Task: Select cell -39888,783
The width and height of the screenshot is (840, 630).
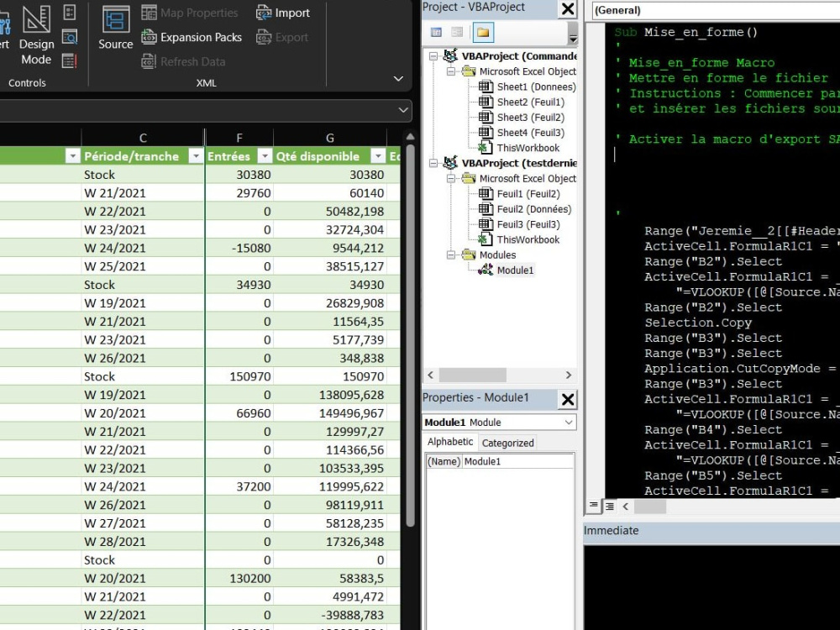Action: coord(330,615)
